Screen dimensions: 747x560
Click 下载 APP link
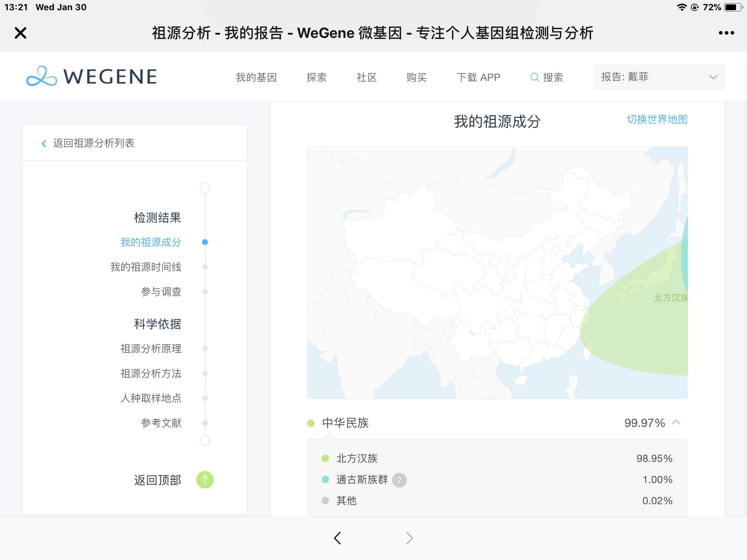coord(478,77)
